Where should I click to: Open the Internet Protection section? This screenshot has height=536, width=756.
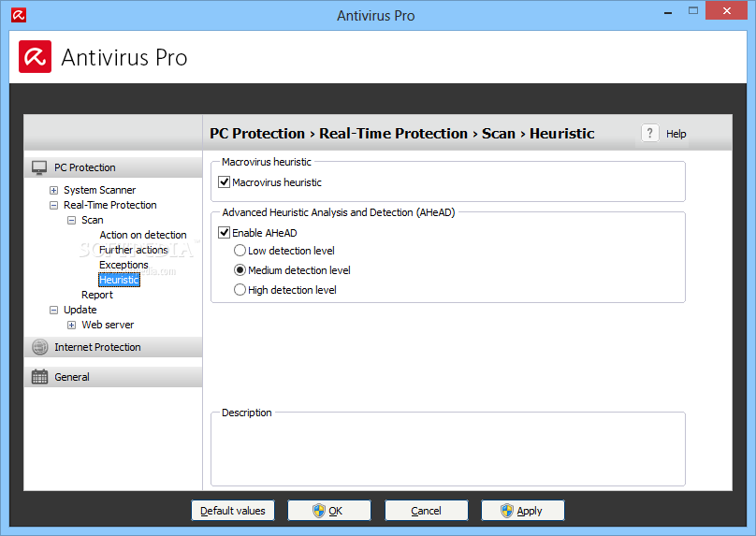113,347
